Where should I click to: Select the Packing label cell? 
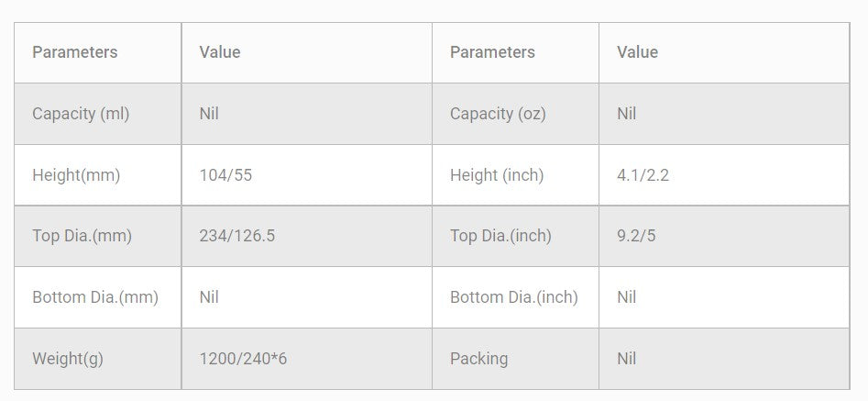click(x=478, y=359)
